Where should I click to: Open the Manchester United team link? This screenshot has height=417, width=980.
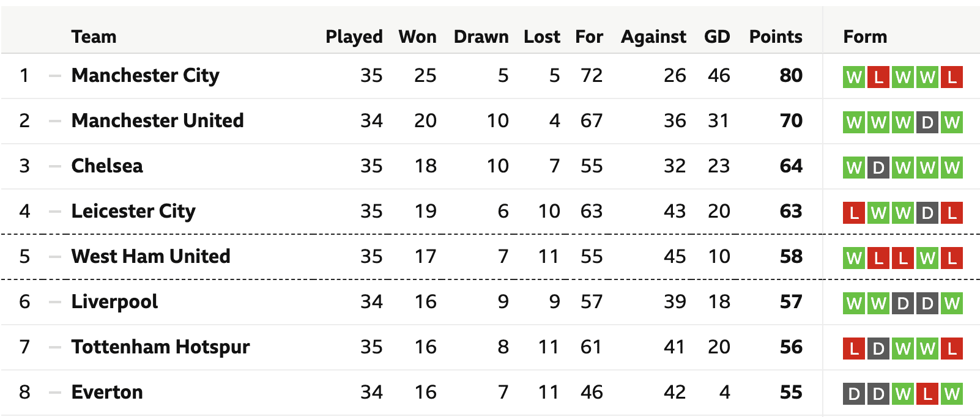pyautogui.click(x=157, y=120)
